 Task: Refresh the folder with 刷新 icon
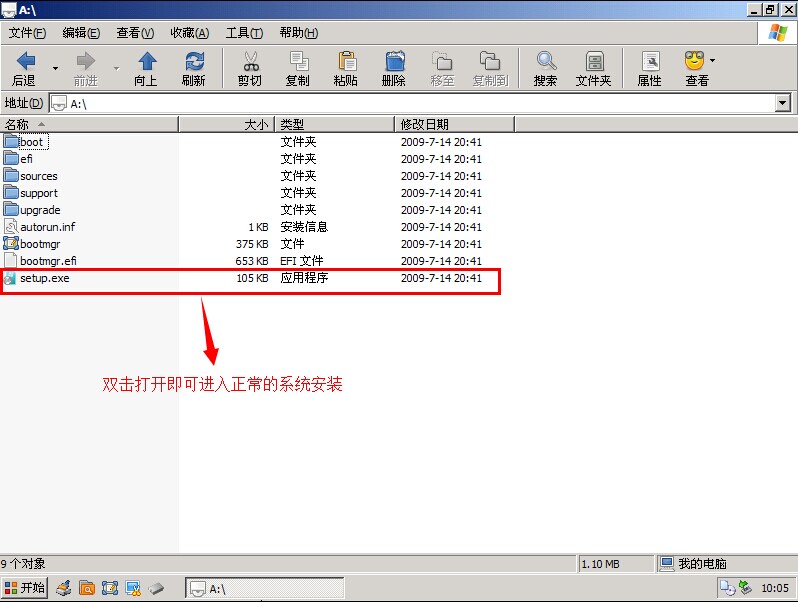coord(194,61)
